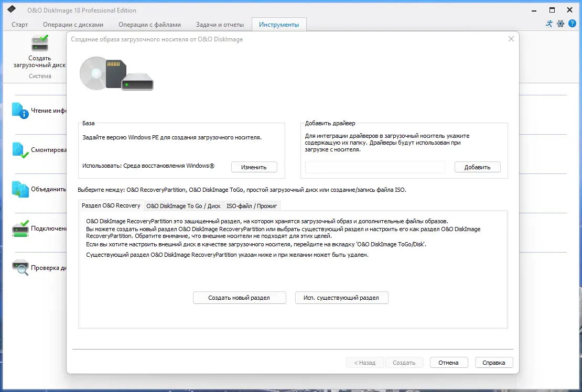The width and height of the screenshot is (582, 392).
Task: Open the Операции с дисками tab
Action: tap(73, 25)
